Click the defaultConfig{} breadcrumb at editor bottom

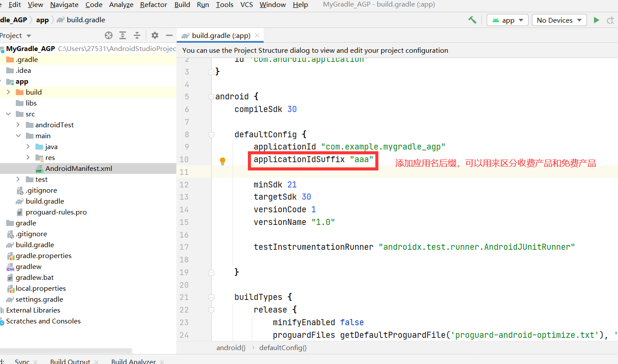click(x=283, y=348)
